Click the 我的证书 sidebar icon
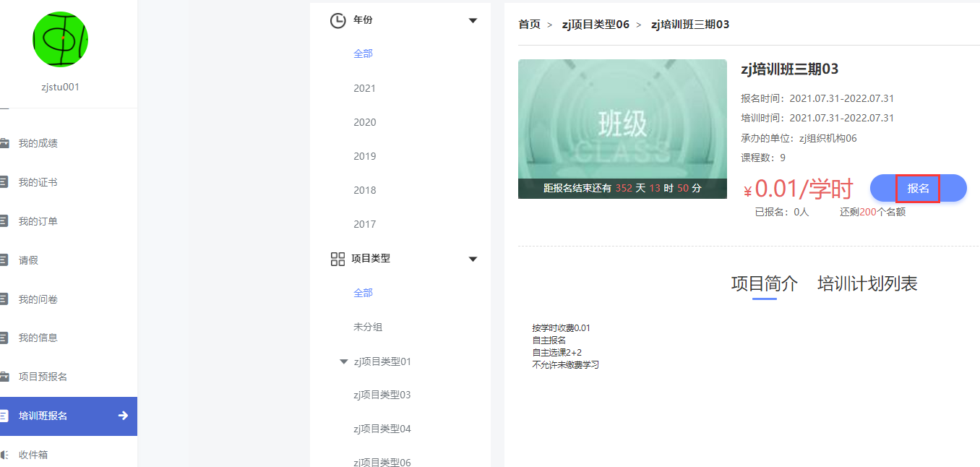The height and width of the screenshot is (467, 980). [4, 182]
